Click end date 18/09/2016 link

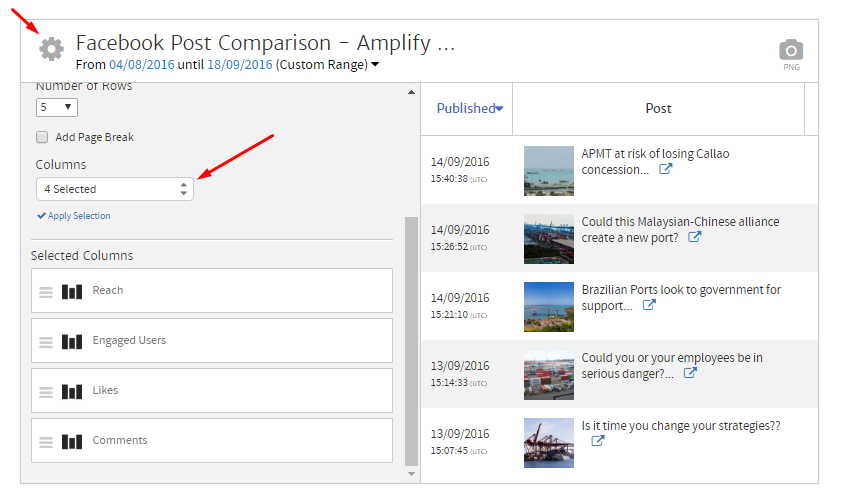240,65
